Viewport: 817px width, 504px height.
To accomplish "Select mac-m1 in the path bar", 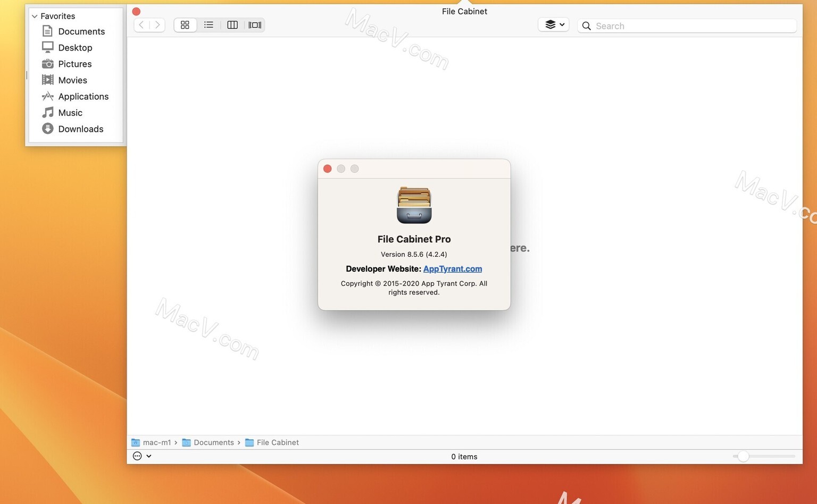I will tap(152, 442).
